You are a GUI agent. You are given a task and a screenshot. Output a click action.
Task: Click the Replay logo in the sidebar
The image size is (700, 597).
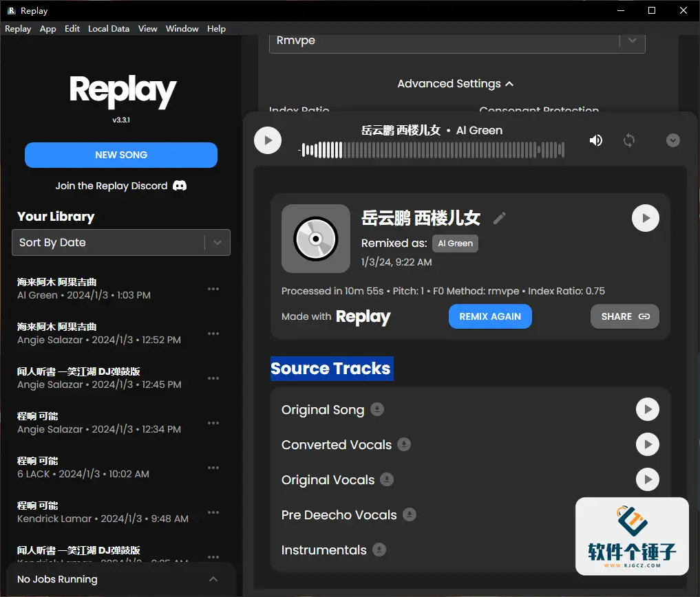pos(123,91)
